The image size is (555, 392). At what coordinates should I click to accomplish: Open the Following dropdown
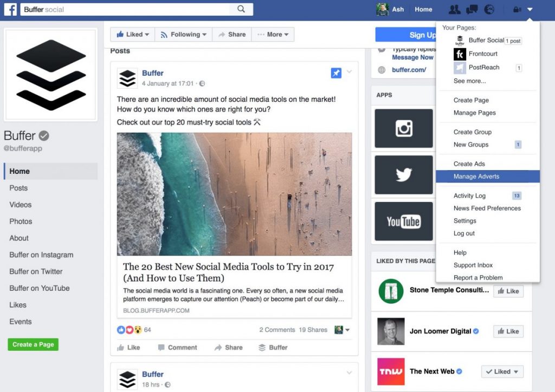[x=183, y=34]
